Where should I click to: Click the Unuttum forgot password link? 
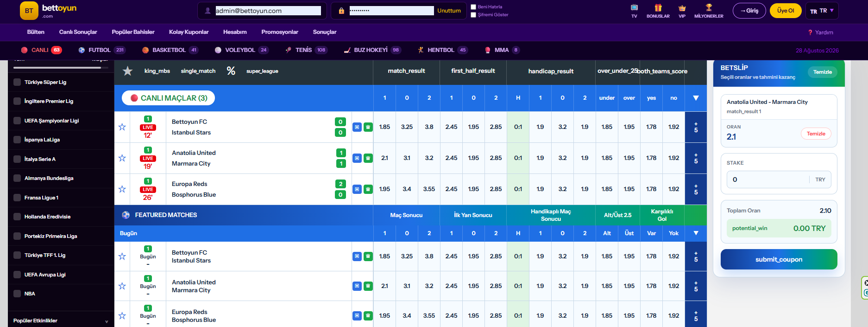point(449,11)
